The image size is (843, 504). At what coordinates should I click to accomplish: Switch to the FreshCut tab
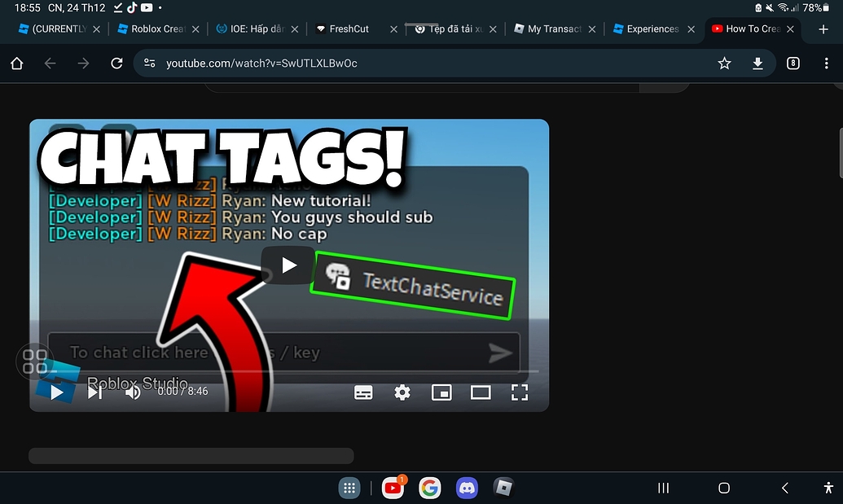(343, 29)
